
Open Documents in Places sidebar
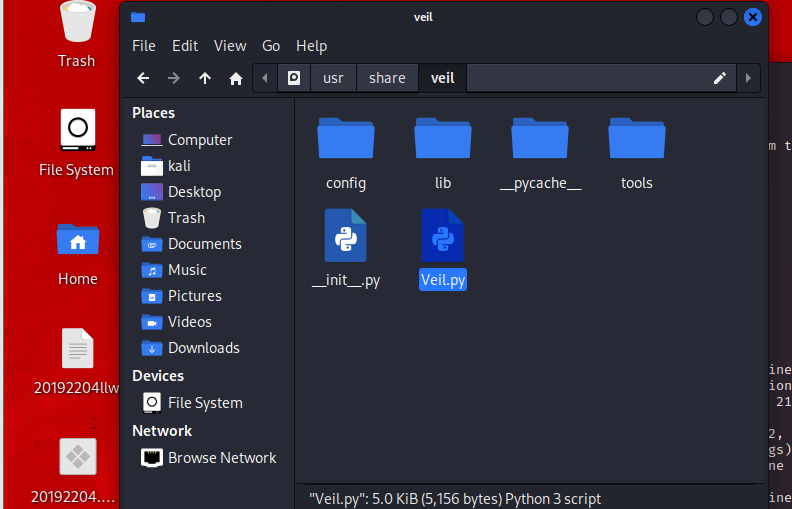coord(191,244)
